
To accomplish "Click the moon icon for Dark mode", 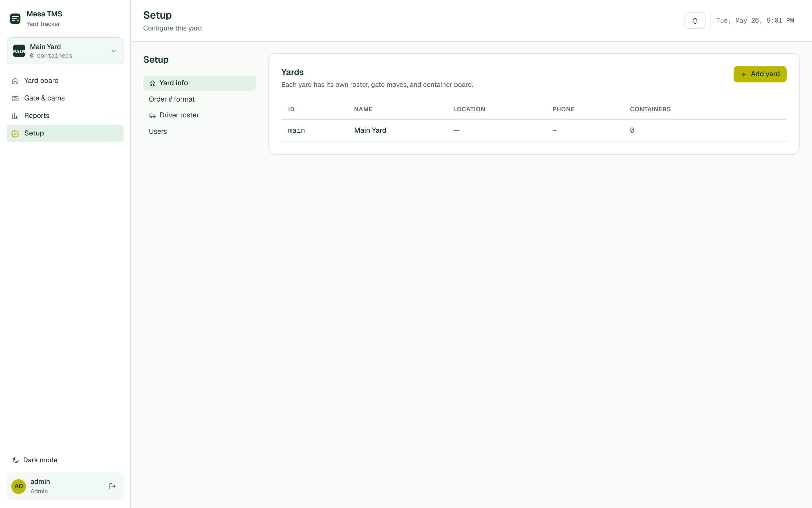I will tap(16, 460).
